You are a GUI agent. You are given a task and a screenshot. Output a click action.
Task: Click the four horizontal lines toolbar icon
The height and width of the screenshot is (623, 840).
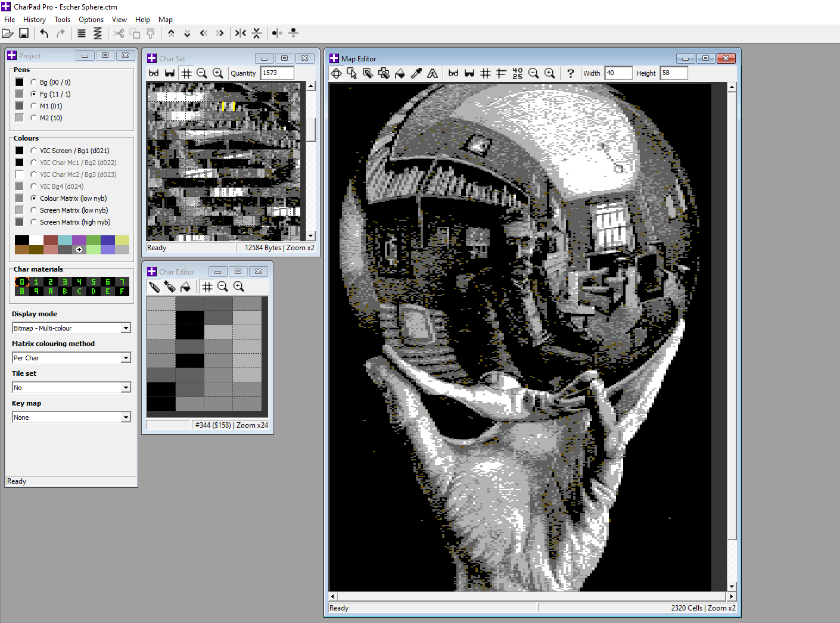[x=82, y=33]
